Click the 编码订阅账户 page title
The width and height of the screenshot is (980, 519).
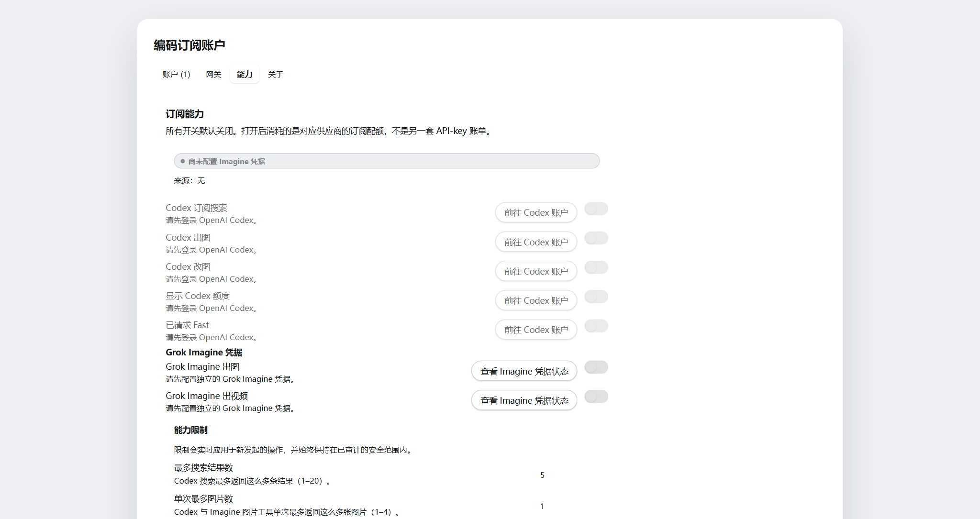(189, 45)
